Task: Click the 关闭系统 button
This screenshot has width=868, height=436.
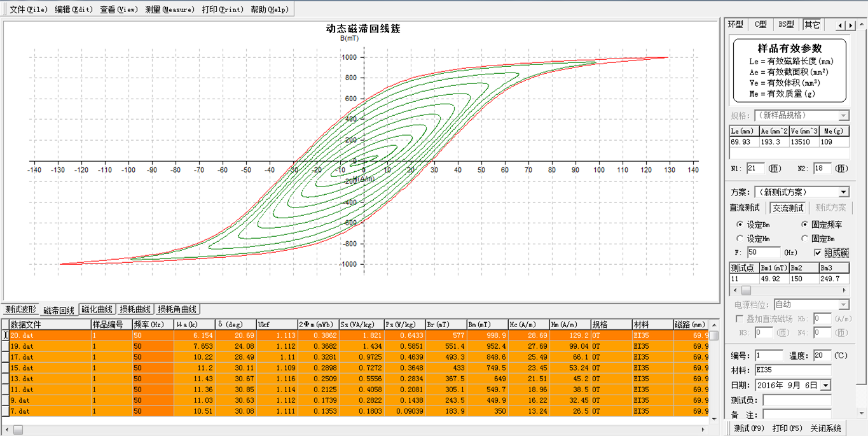Action: click(x=826, y=428)
